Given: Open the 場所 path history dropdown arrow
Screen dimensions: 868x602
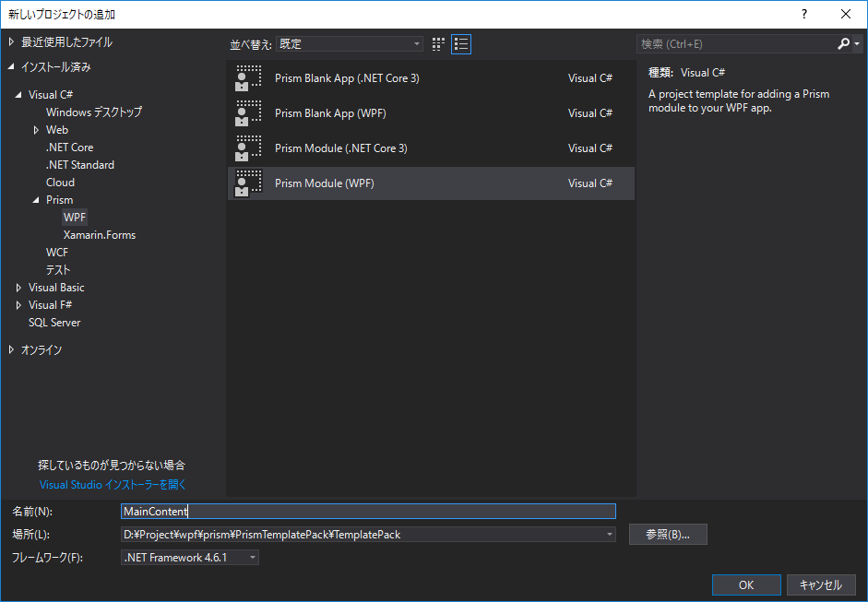Looking at the screenshot, I should (609, 534).
